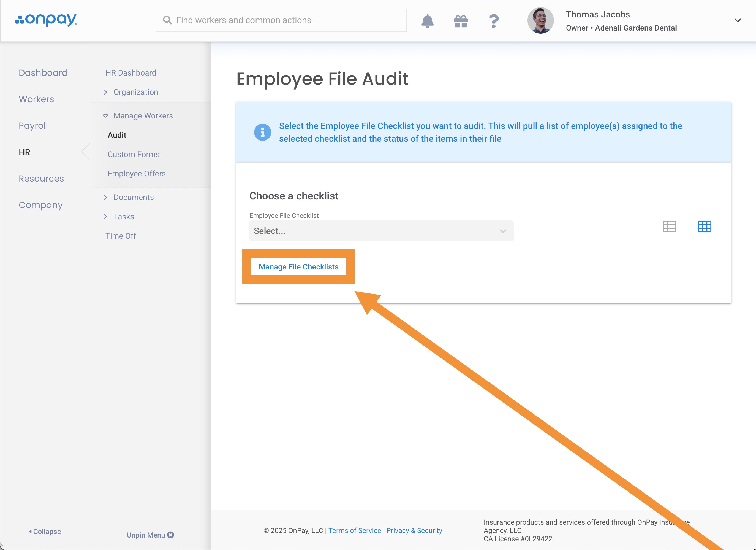Open the Terms of Service link
This screenshot has width=756, height=550.
pos(355,530)
